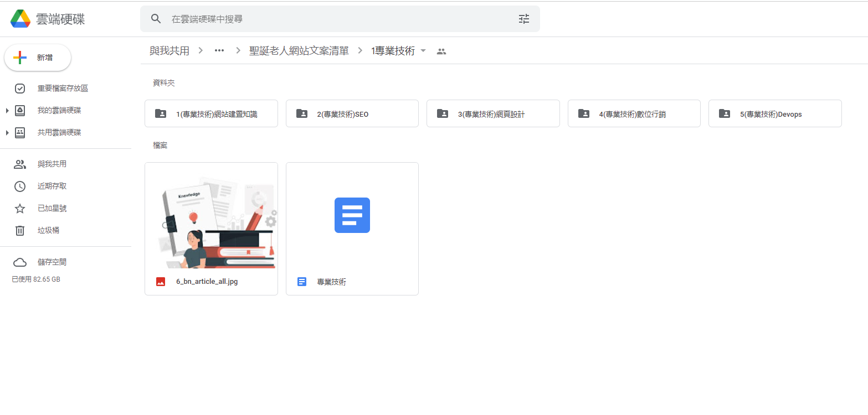868x415 pixels.
Task: Click the breadcrumb chevron after 與我共用
Action: click(201, 51)
